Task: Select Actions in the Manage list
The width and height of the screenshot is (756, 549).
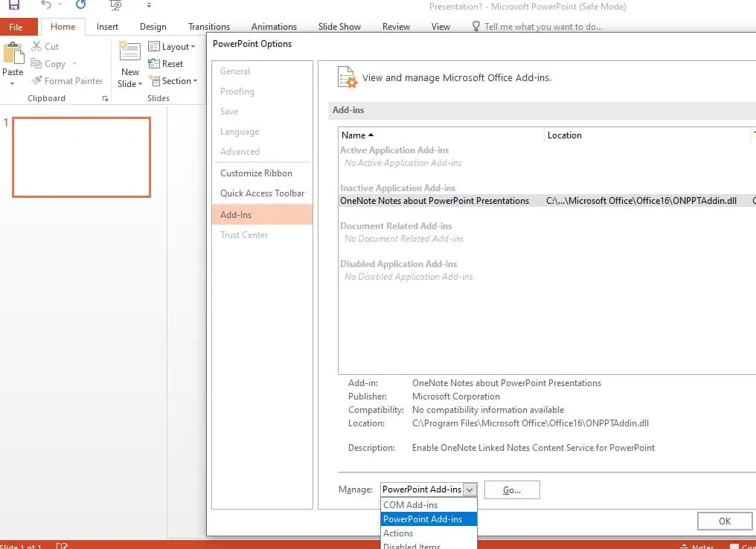Action: pyautogui.click(x=398, y=533)
